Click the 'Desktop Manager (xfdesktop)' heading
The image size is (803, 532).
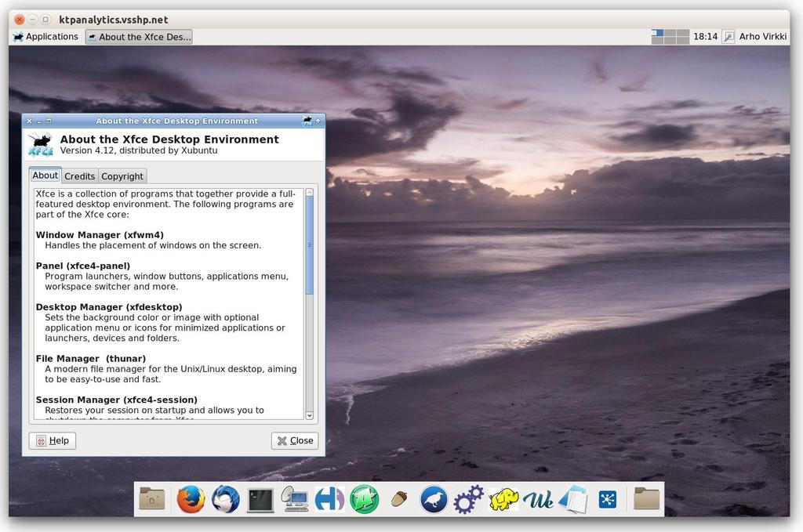(109, 307)
